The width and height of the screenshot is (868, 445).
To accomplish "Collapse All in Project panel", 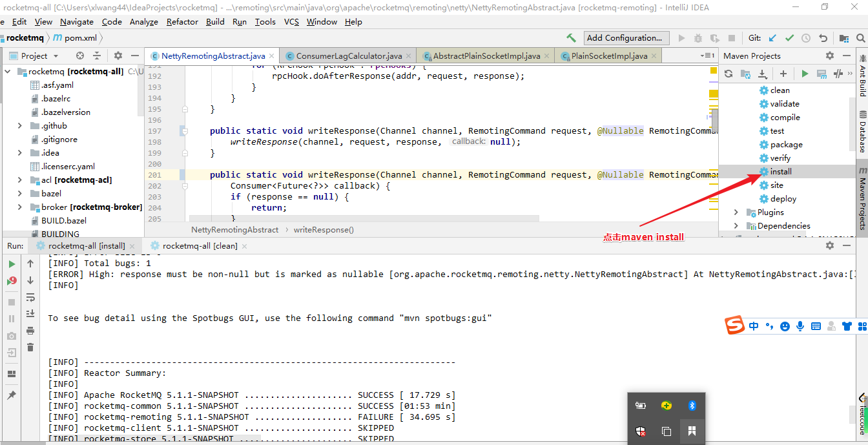I will click(x=97, y=56).
